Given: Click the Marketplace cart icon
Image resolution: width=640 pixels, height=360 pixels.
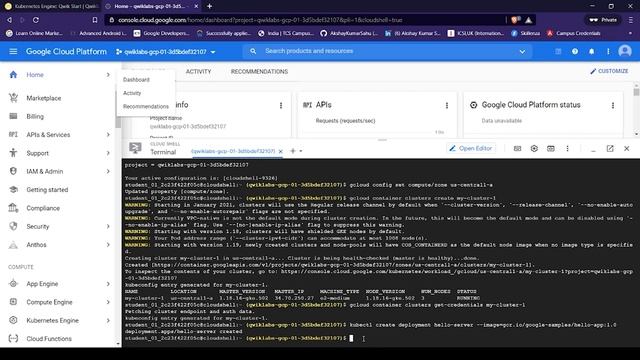Looking at the screenshot, I should point(13,98).
